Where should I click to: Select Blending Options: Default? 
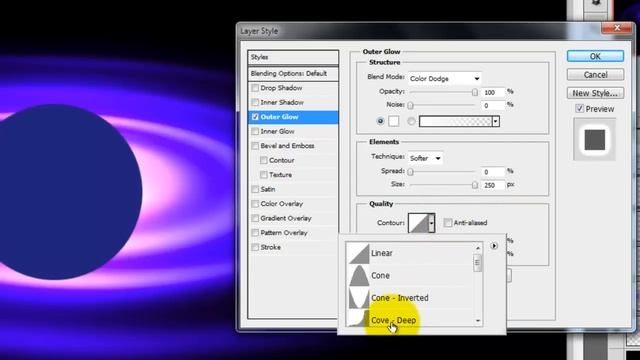coord(293,73)
